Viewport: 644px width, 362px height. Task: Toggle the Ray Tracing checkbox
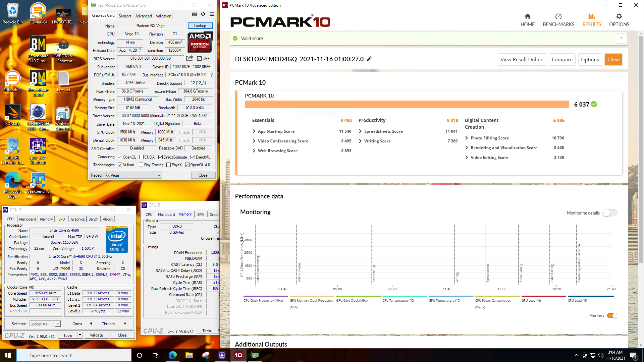pos(141,165)
